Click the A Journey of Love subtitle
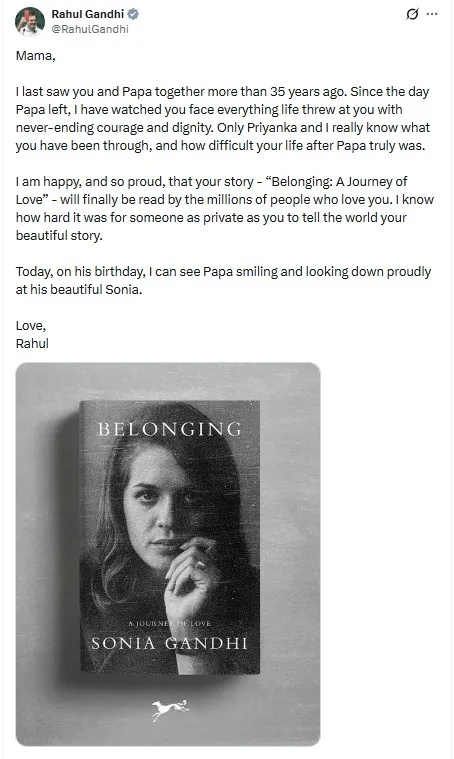This screenshot has height=759, width=454. (169, 623)
